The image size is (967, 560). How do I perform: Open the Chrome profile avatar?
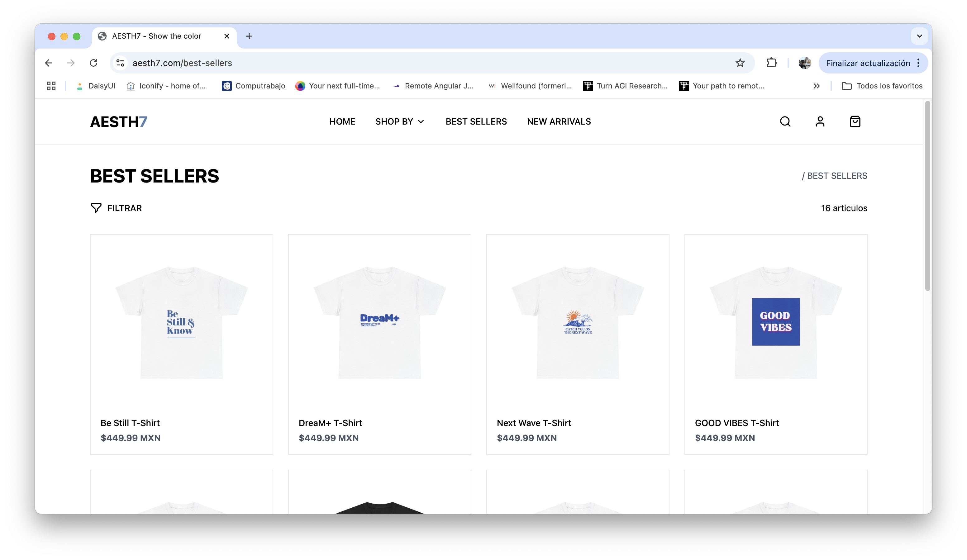pos(805,63)
